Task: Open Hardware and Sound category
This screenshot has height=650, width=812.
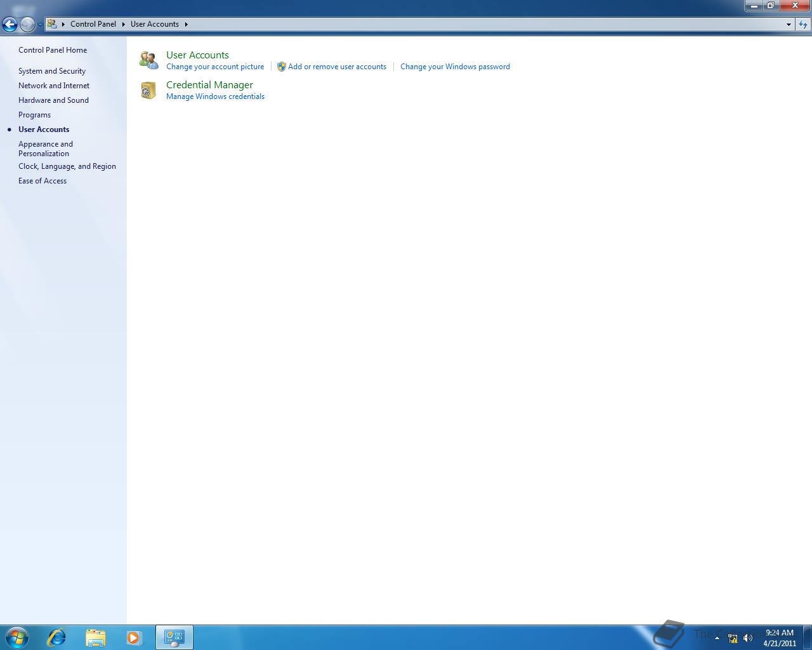Action: pyautogui.click(x=53, y=100)
